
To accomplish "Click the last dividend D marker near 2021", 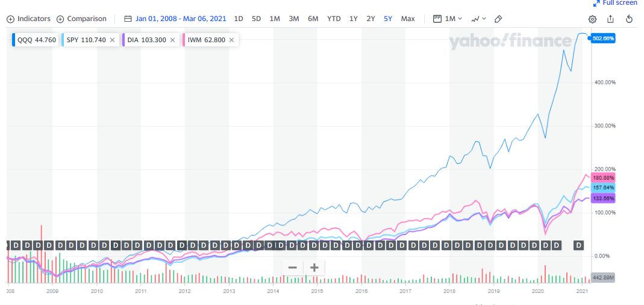I will click(579, 245).
